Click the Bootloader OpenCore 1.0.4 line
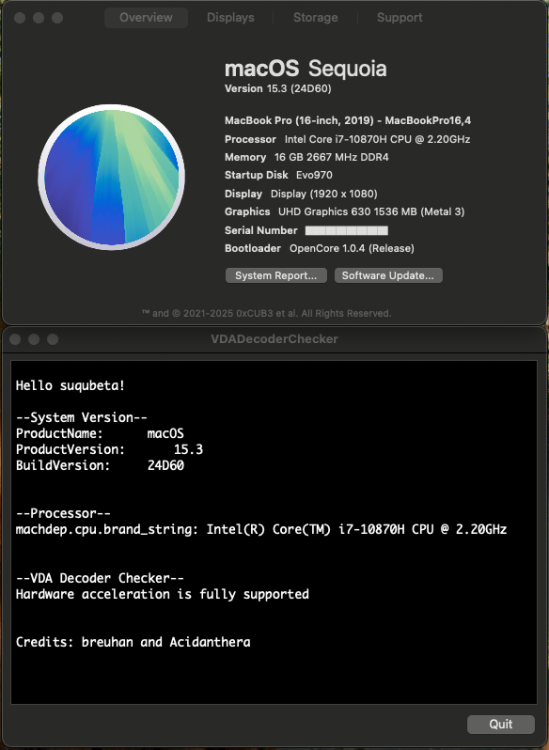The height and width of the screenshot is (750, 549). click(319, 248)
